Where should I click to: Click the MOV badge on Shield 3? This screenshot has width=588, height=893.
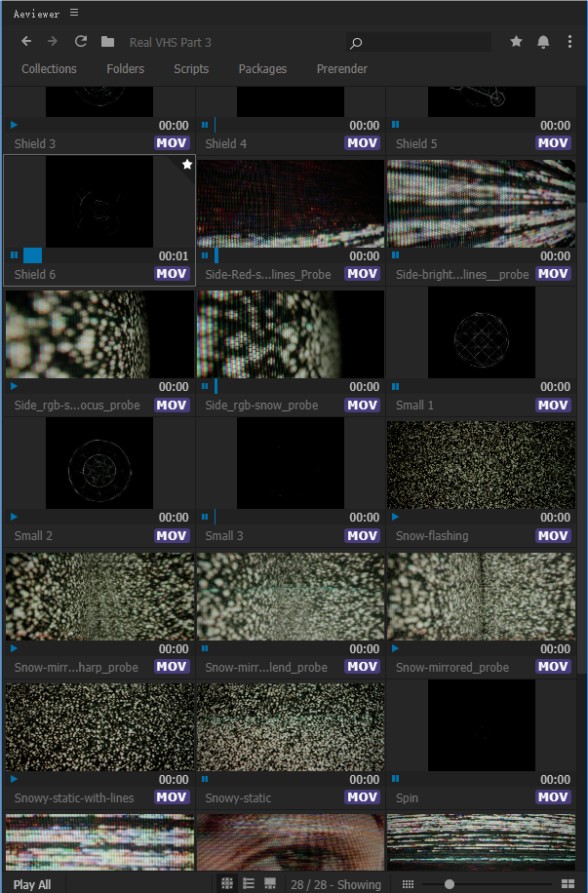point(172,143)
